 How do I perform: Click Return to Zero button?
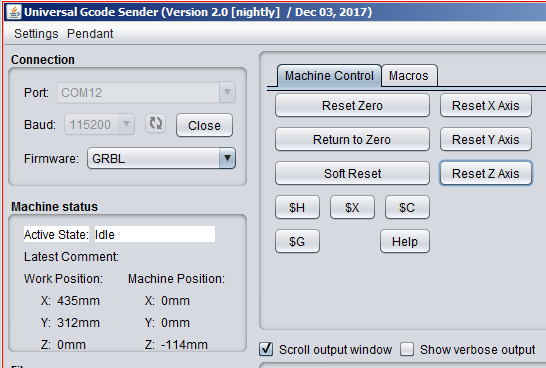(352, 139)
